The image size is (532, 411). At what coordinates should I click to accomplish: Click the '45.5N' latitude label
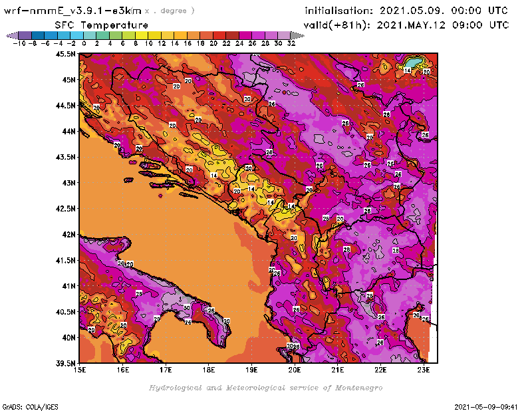pos(66,54)
